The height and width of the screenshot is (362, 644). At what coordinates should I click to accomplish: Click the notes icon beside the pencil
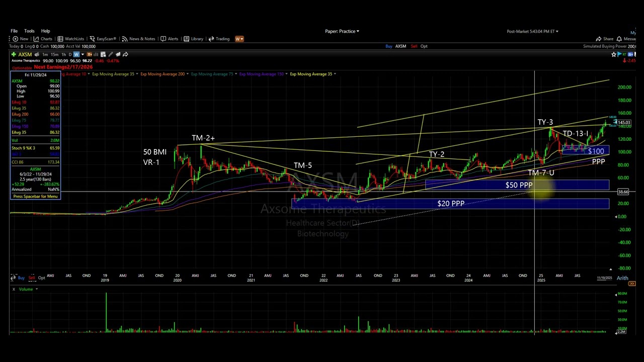pos(118,54)
